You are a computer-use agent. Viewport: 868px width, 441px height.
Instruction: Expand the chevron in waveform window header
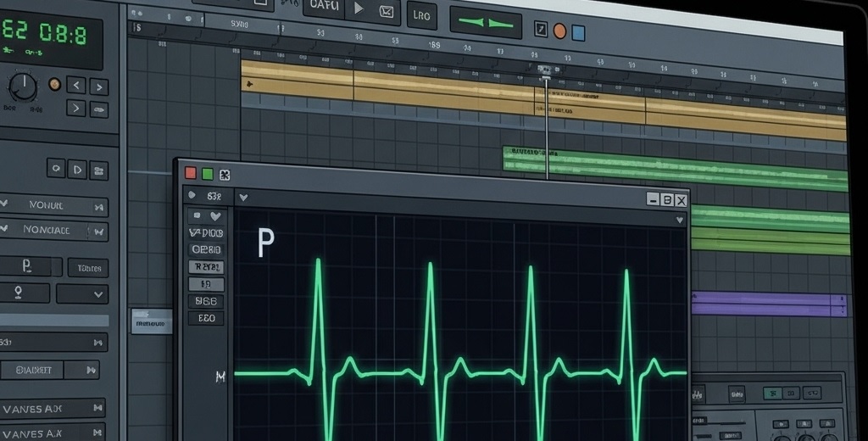(x=243, y=198)
